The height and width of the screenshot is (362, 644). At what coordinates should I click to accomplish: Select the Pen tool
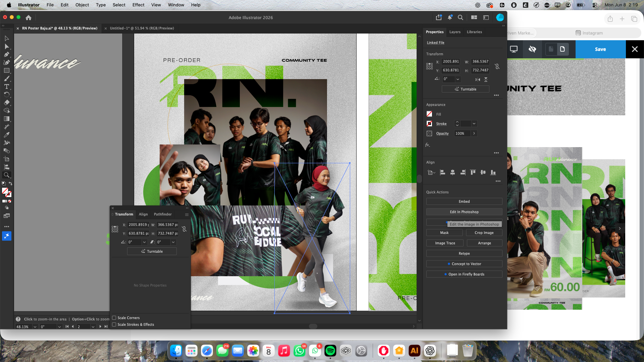pyautogui.click(x=7, y=54)
